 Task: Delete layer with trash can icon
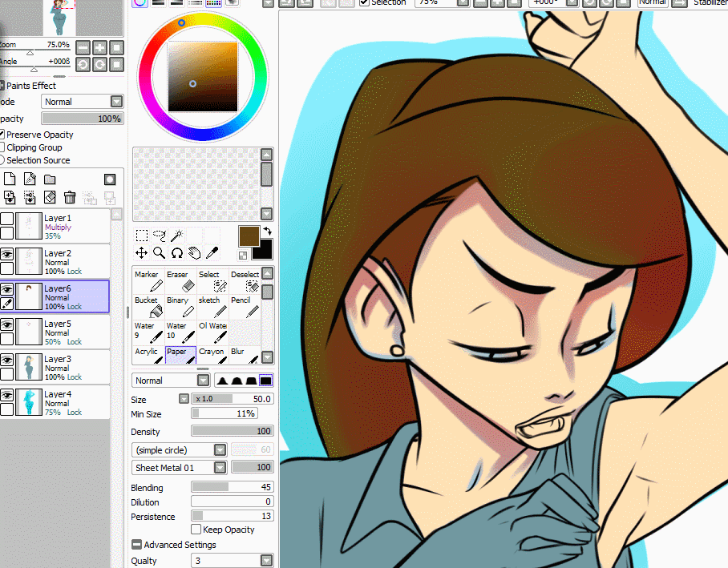[70, 197]
